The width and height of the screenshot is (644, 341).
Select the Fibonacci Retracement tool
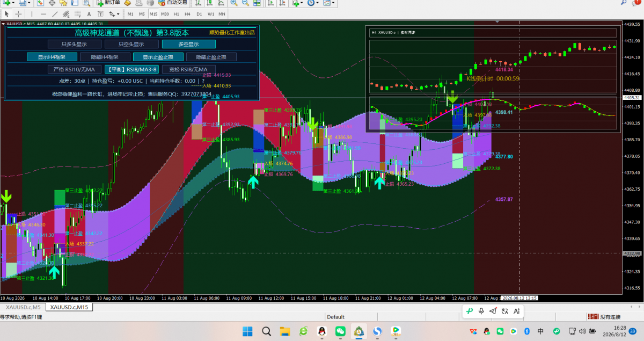pos(77,14)
